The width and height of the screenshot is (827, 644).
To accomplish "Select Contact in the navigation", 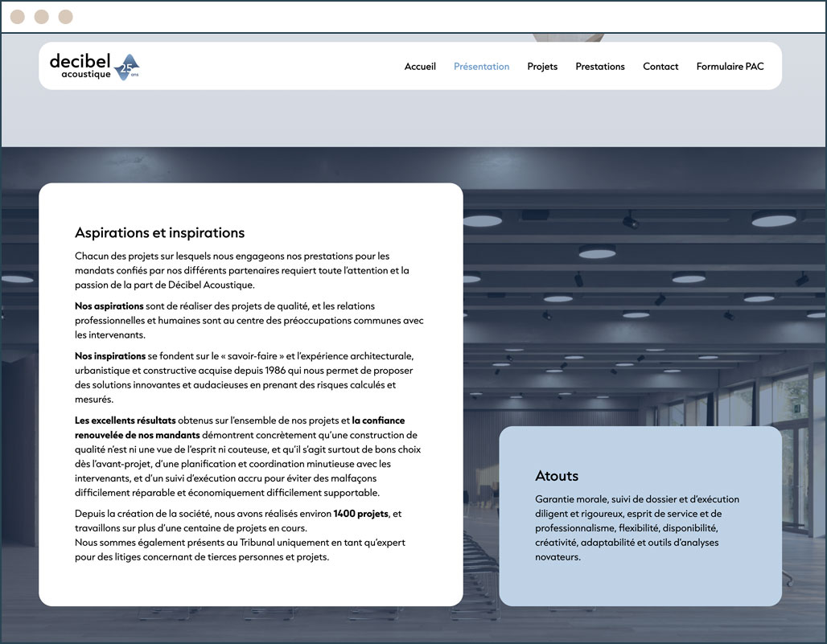I will [x=660, y=67].
